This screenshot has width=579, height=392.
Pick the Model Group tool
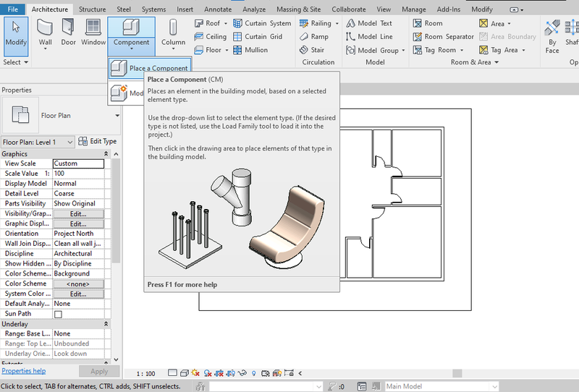click(x=375, y=50)
